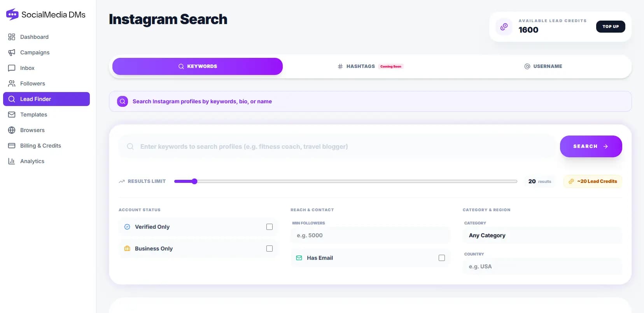The height and width of the screenshot is (313, 644).
Task: Click the Top Up button
Action: point(611,26)
